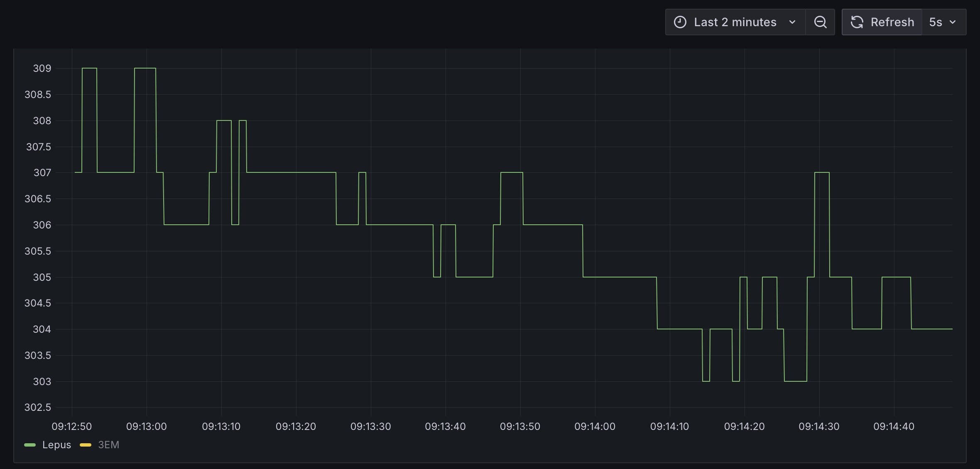The image size is (980, 469).
Task: Click the 303 y-axis label
Action: pyautogui.click(x=42, y=381)
